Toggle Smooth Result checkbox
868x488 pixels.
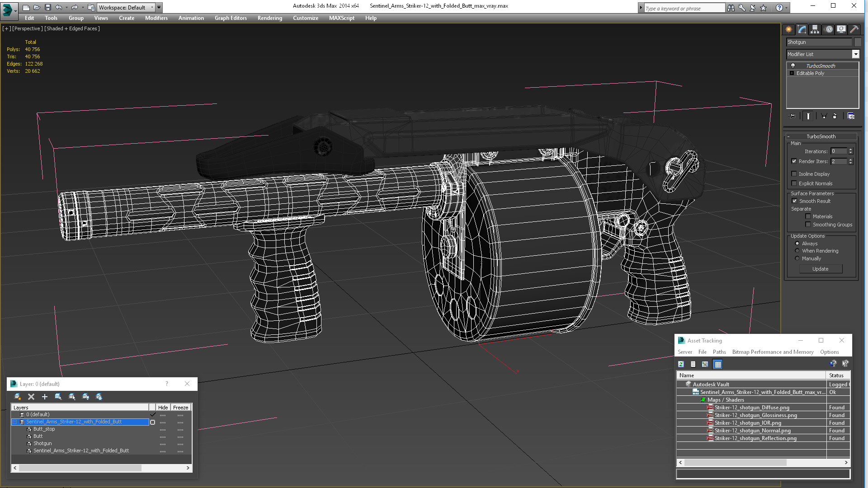coord(795,201)
